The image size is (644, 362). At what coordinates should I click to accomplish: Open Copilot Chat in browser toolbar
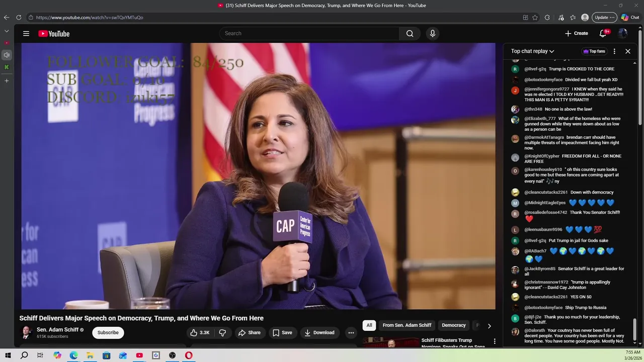point(630,18)
